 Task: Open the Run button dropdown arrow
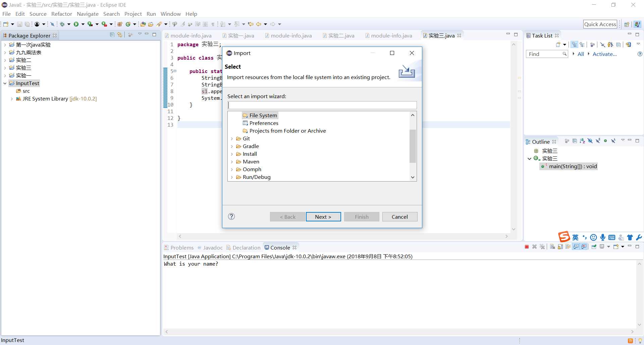tap(83, 24)
